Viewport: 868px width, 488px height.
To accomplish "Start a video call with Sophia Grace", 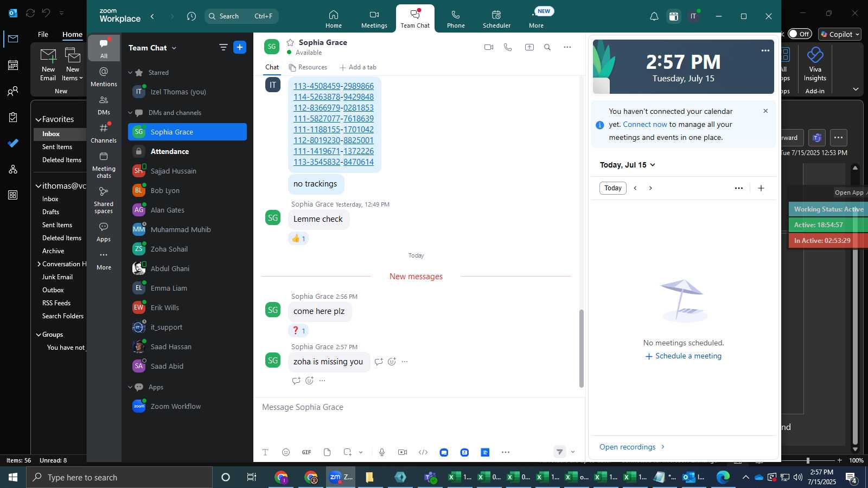I will [488, 47].
